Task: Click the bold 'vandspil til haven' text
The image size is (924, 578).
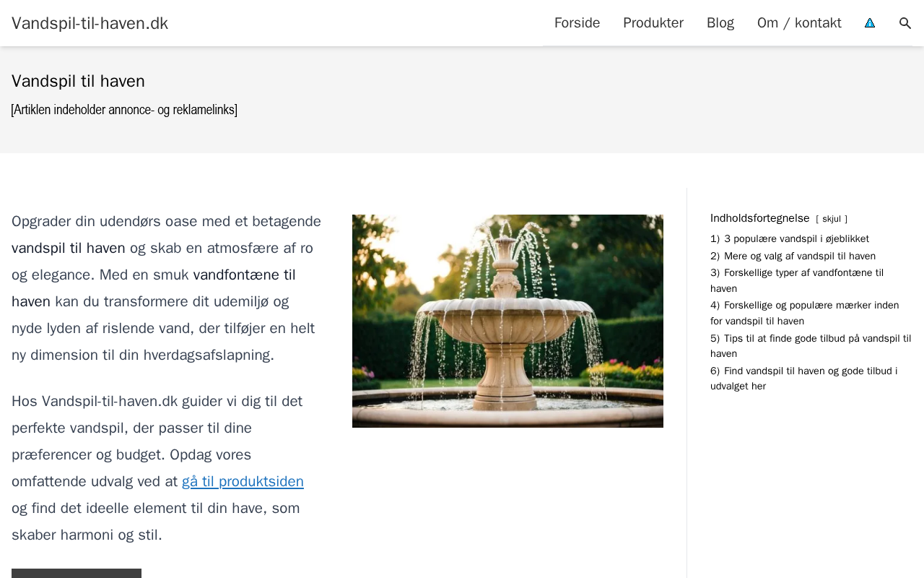Action: tap(69, 248)
